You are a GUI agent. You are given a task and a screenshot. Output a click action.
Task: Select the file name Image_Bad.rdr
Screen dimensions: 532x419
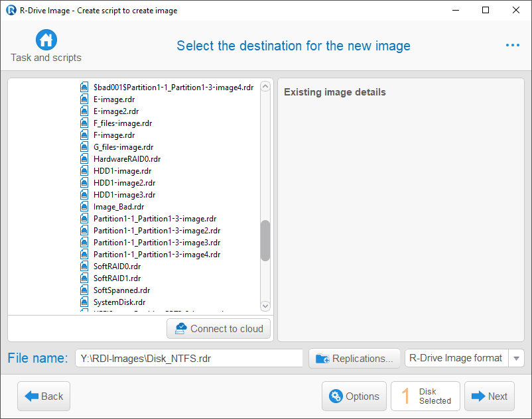pos(119,206)
